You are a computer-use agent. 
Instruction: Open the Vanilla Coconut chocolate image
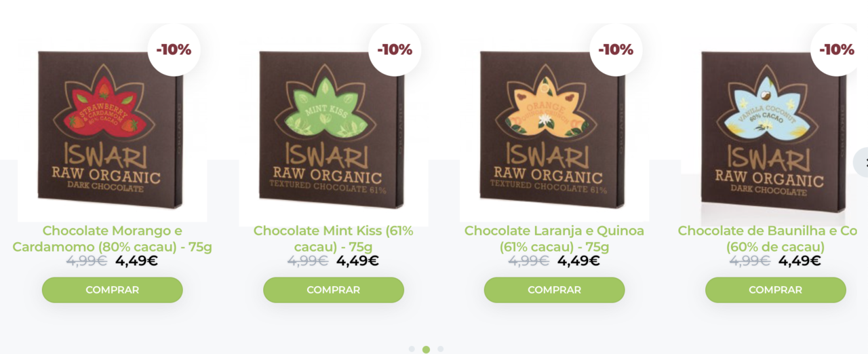click(x=774, y=129)
